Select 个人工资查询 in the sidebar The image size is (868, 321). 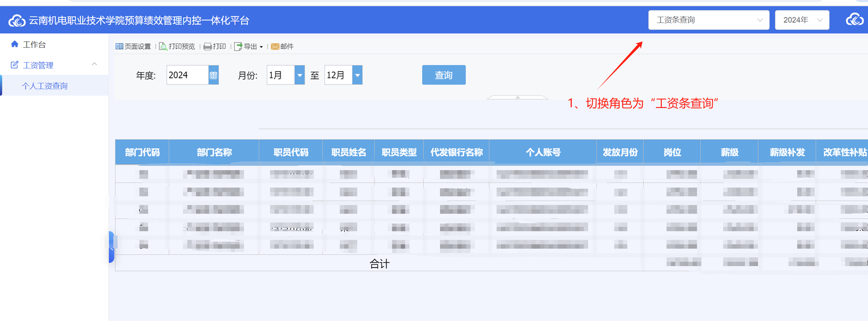[x=45, y=86]
